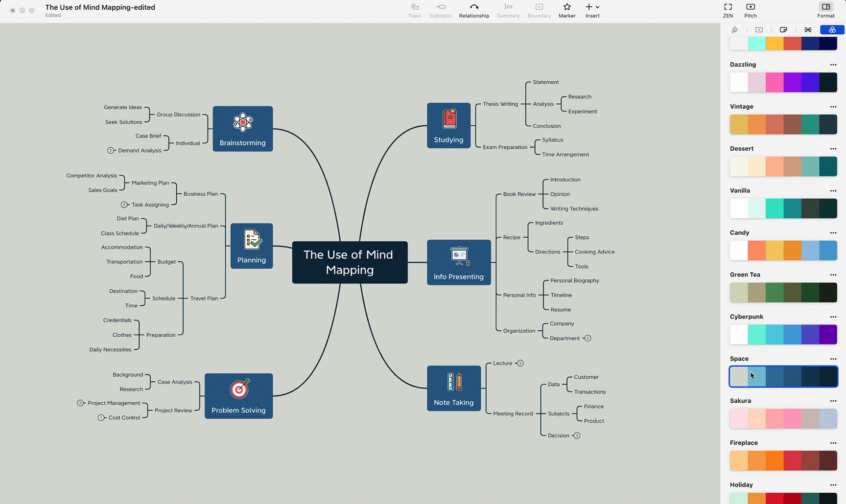The height and width of the screenshot is (504, 846).
Task: Click the Boundary toolbar icon
Action: [x=539, y=7]
